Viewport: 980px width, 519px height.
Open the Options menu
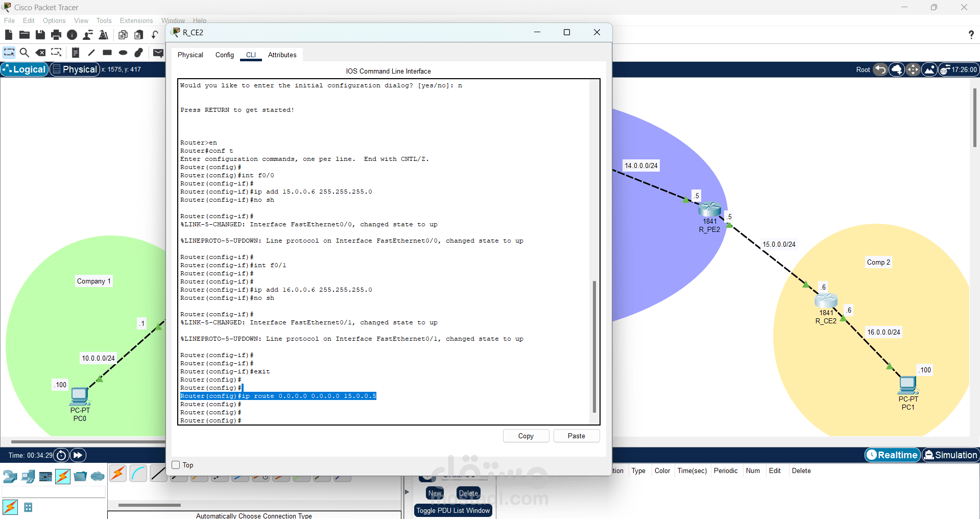point(54,20)
